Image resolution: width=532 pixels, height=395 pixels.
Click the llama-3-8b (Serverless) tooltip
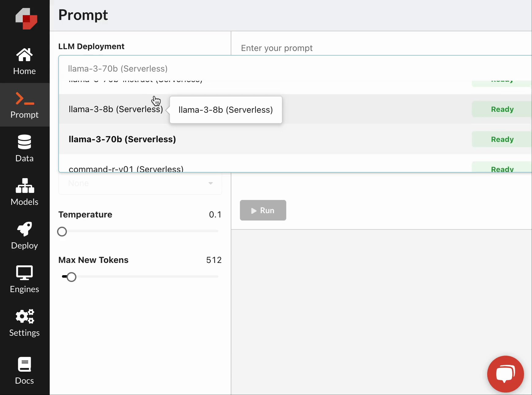coord(226,110)
